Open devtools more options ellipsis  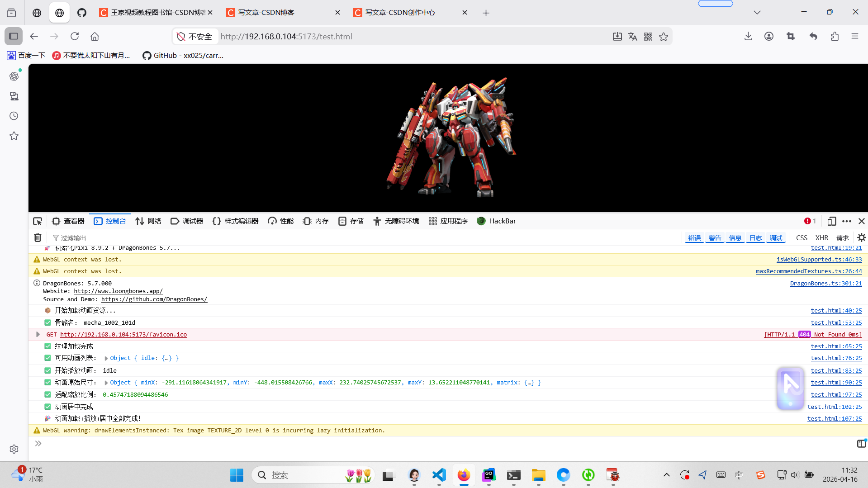pyautogui.click(x=847, y=221)
